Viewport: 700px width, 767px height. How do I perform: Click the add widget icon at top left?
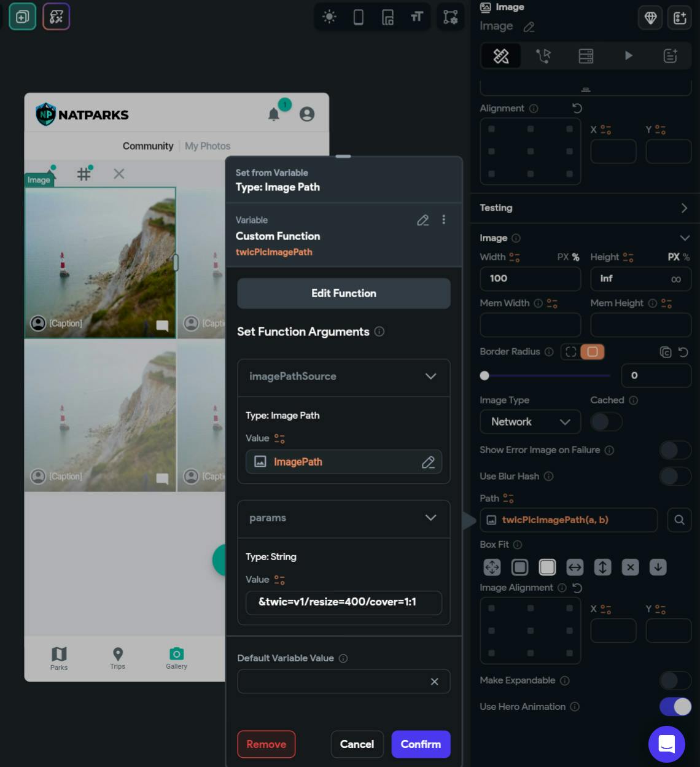(x=22, y=17)
